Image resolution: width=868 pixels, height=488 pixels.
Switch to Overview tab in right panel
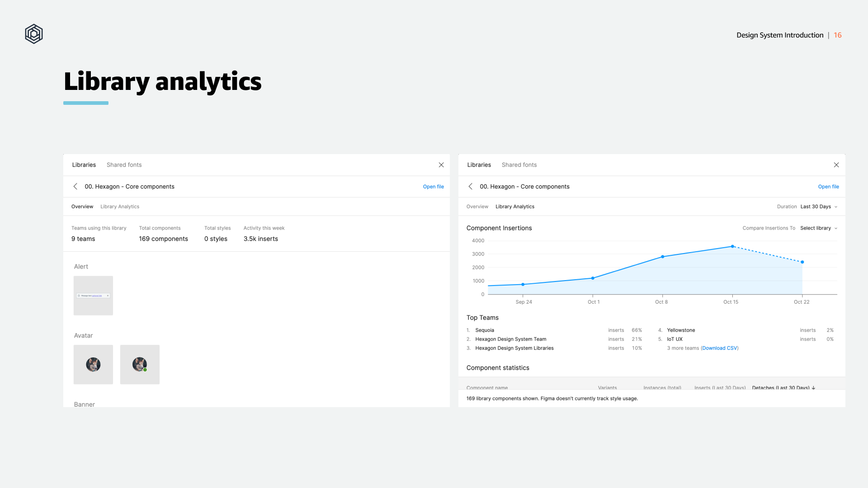(x=477, y=206)
